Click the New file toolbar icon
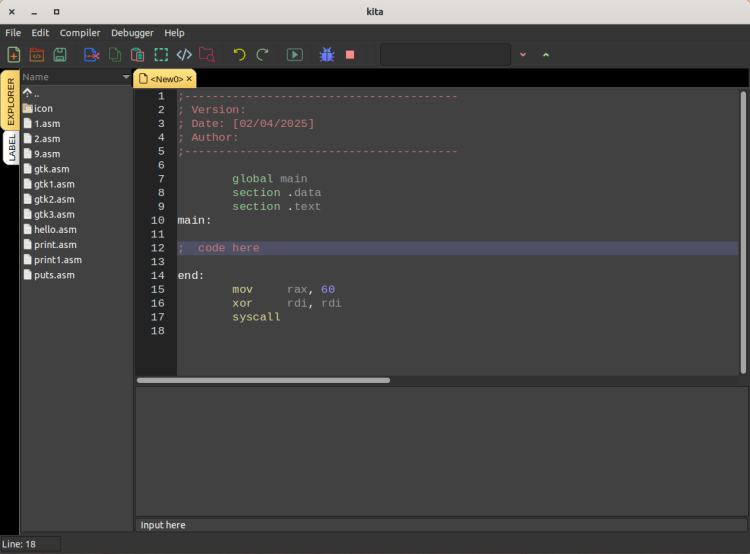750x554 pixels. point(13,55)
